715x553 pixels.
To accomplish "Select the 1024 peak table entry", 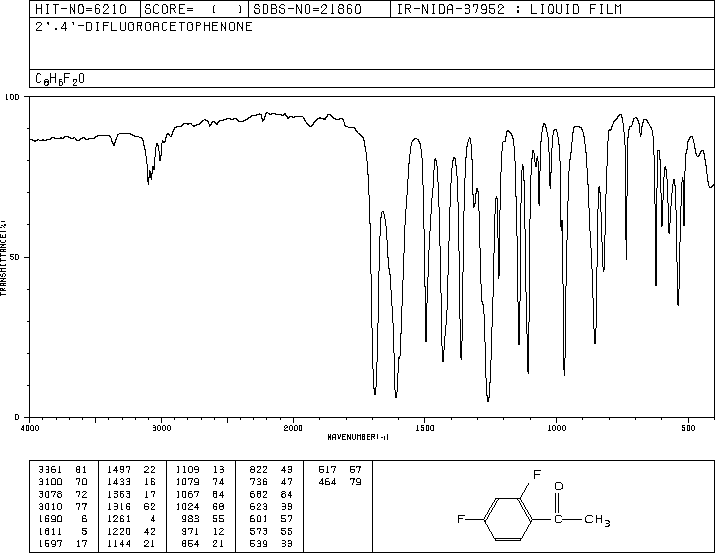I will tap(200, 506).
